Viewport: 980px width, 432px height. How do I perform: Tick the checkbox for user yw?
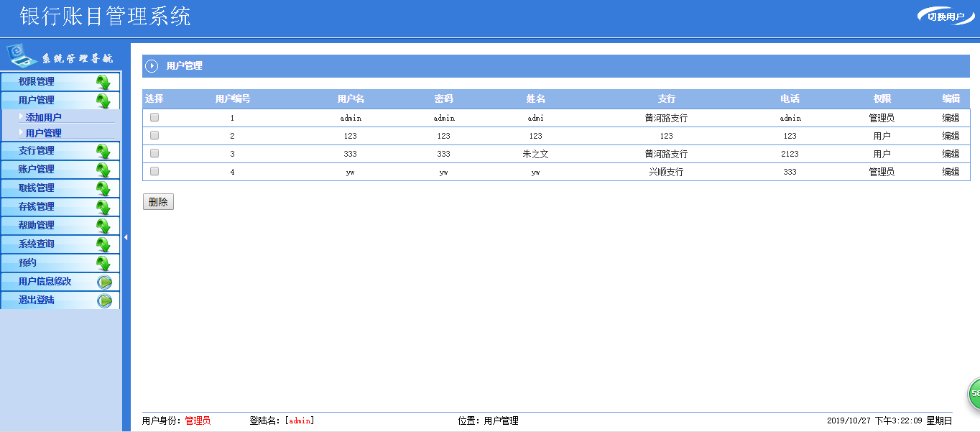point(154,171)
